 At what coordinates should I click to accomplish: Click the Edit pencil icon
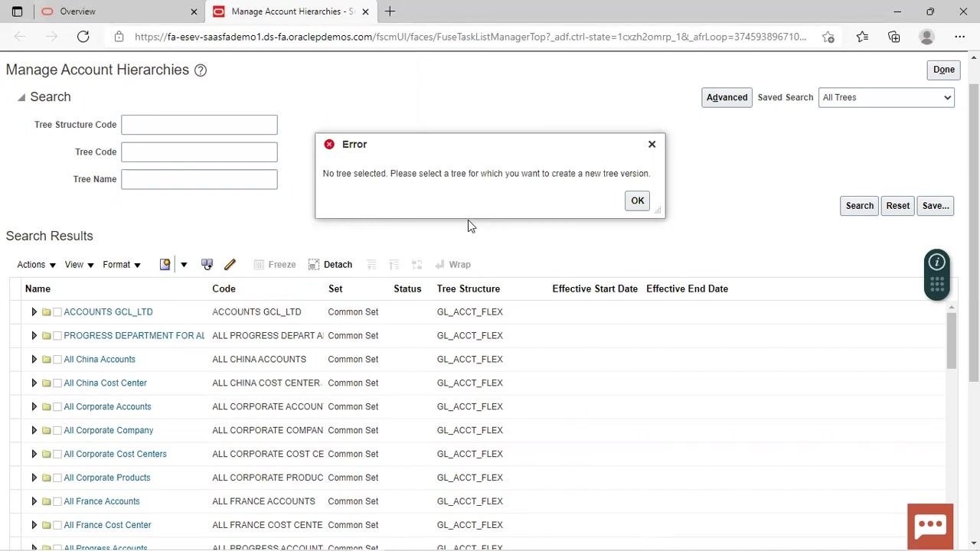pyautogui.click(x=230, y=264)
